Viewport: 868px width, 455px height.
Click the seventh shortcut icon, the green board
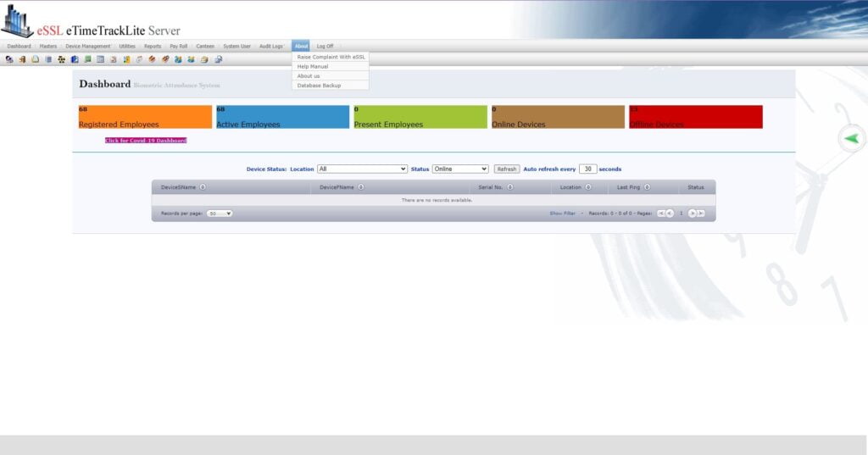pyautogui.click(x=87, y=59)
